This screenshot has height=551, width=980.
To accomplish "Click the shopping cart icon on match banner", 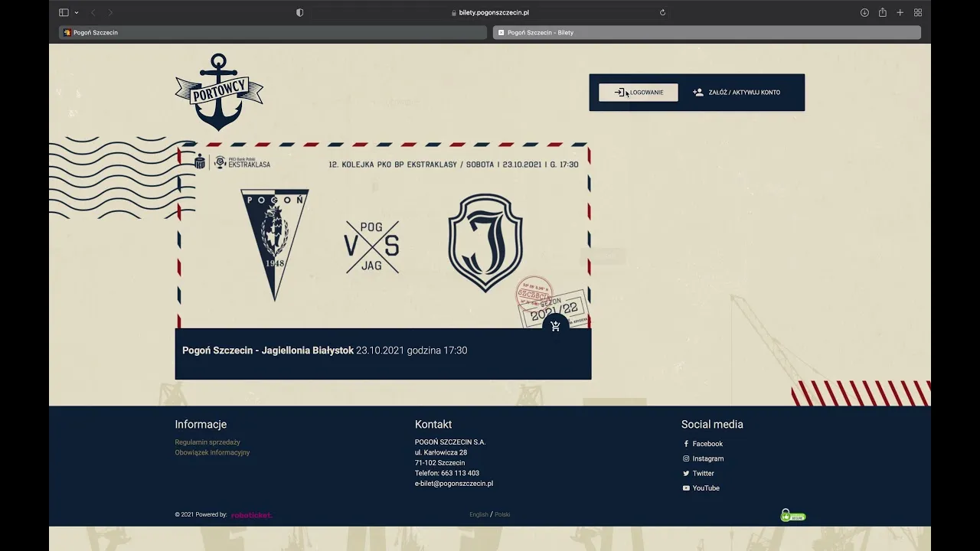I will pos(555,326).
